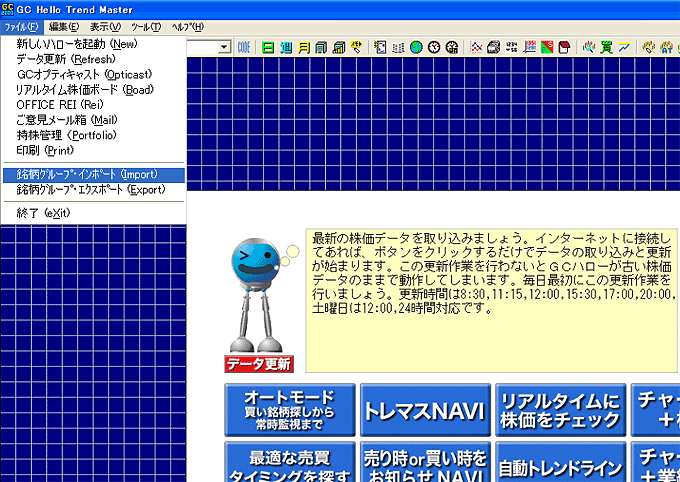Image resolution: width=680 pixels, height=482 pixels.
Task: Click the stacked papers printer-like icon
Action: coord(494,47)
